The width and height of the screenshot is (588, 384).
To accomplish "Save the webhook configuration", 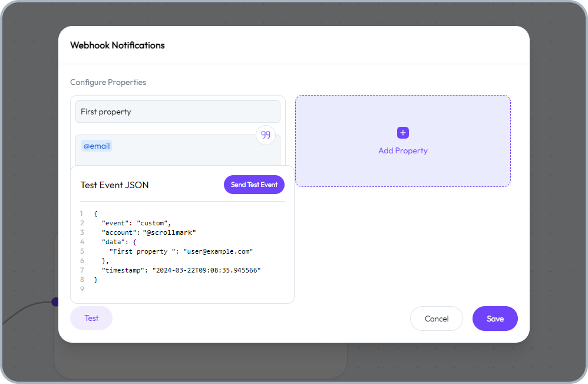I will click(x=495, y=318).
